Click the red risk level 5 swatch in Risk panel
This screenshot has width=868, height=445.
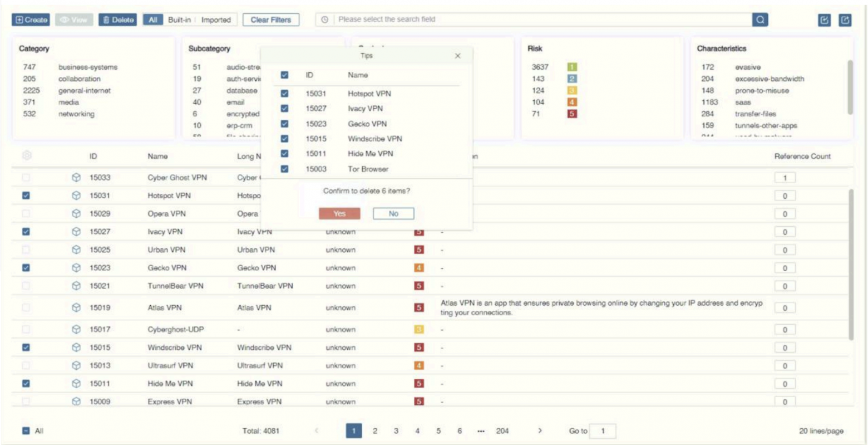(572, 114)
